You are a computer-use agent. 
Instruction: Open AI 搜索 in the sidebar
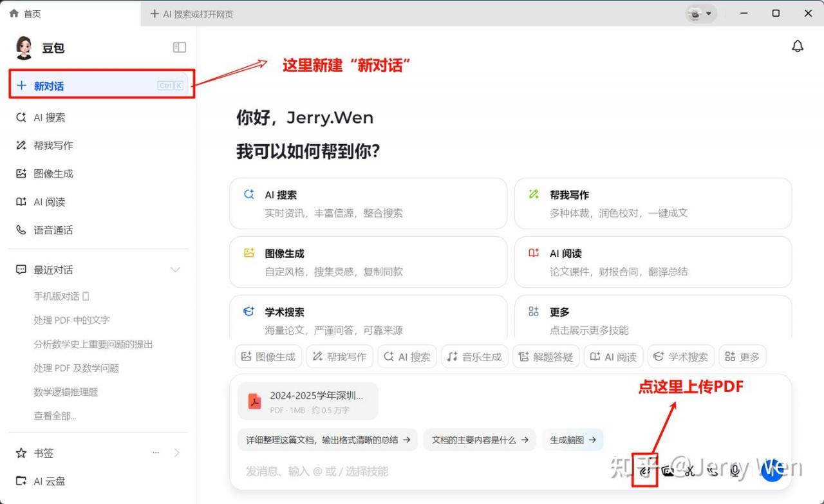pyautogui.click(x=98, y=117)
